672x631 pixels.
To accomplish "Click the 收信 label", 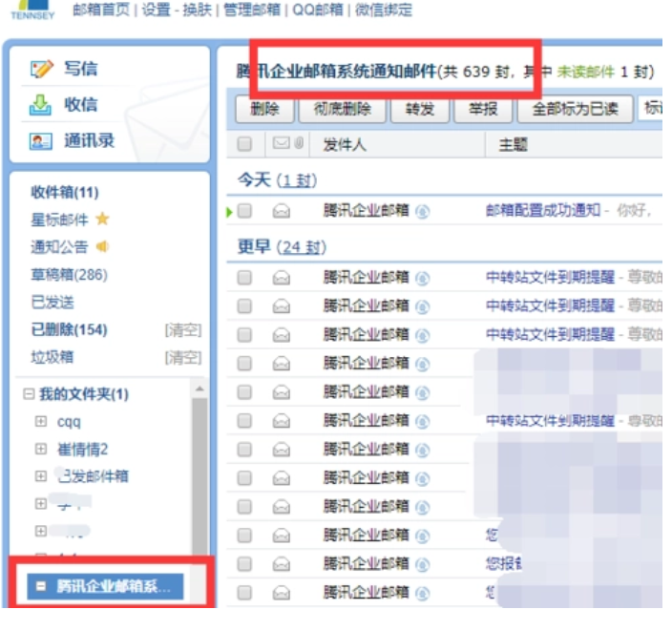I will [x=80, y=105].
